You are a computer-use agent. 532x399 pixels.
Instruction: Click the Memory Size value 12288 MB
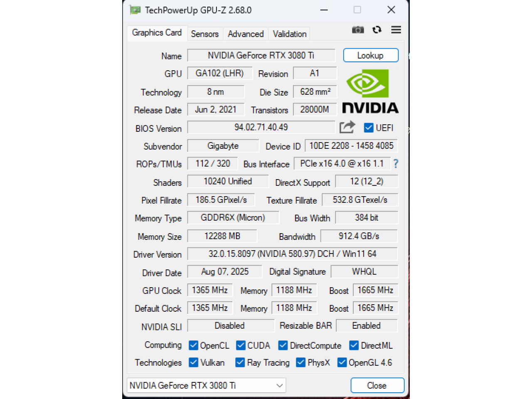[x=222, y=236]
